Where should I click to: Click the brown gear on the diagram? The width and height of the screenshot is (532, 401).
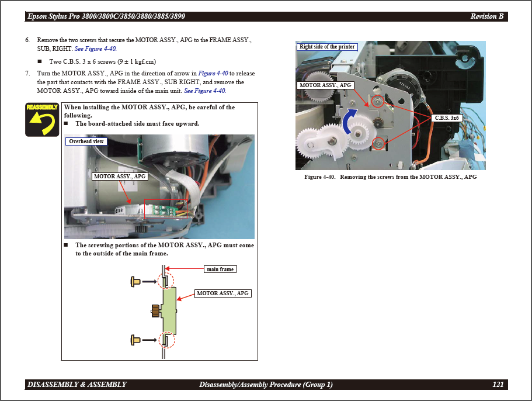(155, 311)
